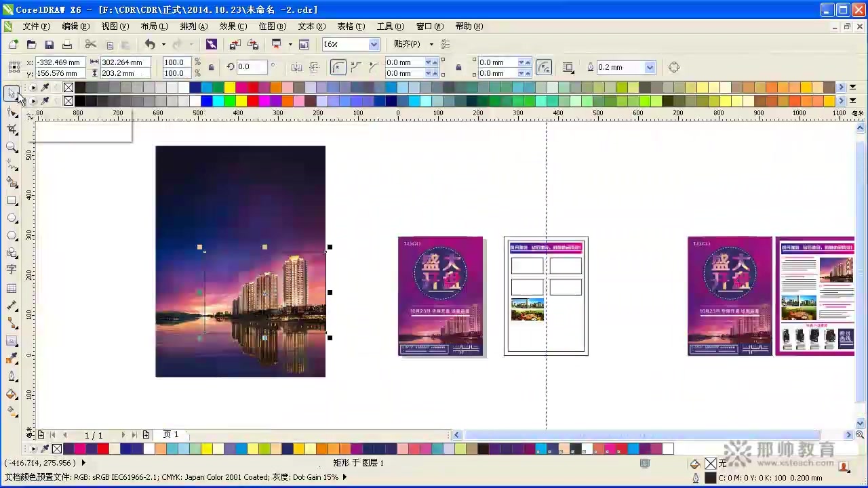The image size is (868, 488).
Task: Select the Rectangle tool
Action: click(12, 201)
